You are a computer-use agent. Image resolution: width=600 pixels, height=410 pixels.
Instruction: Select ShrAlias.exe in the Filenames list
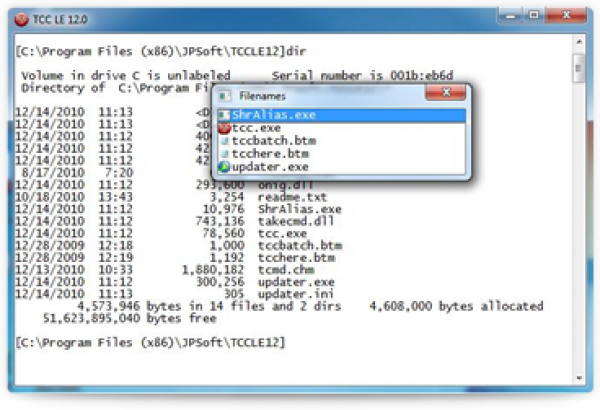341,115
